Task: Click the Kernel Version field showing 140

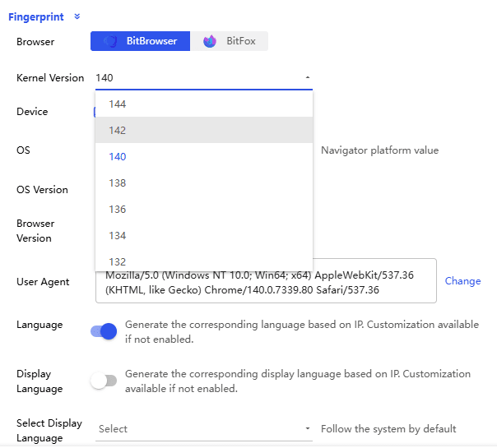Action: coord(204,78)
